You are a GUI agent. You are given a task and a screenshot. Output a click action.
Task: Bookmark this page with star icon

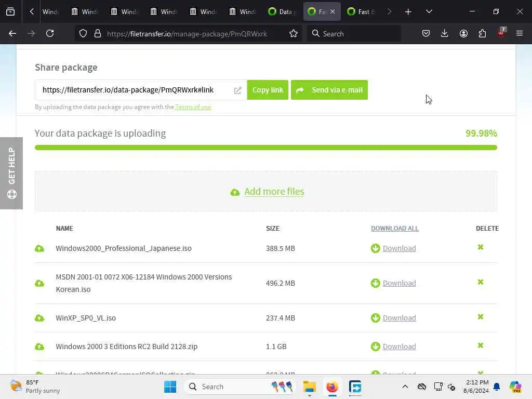(294, 34)
